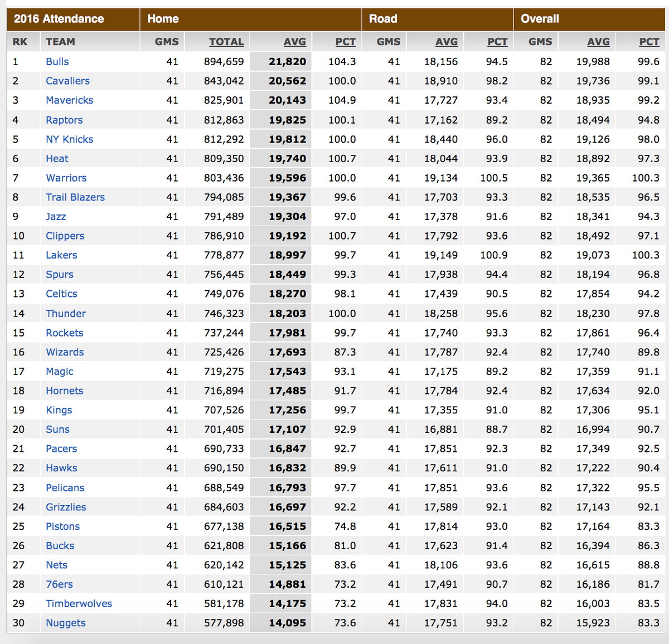This screenshot has width=669, height=644.
Task: Sort by Home PCT column header
Action: click(x=346, y=42)
